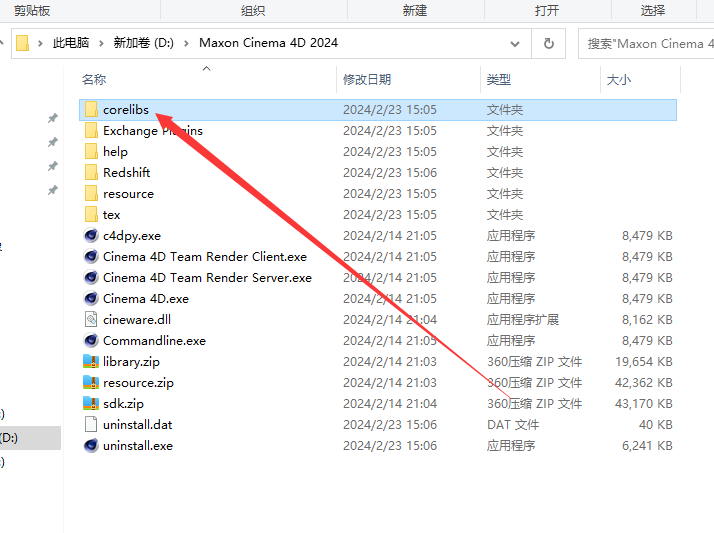The width and height of the screenshot is (714, 533).
Task: Select the library.zip file name
Action: tap(131, 362)
